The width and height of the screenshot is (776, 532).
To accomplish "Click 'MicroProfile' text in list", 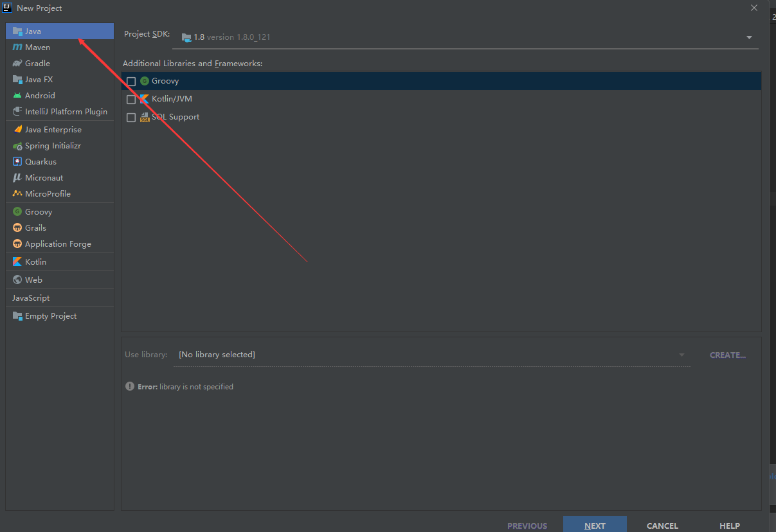I will click(x=48, y=193).
